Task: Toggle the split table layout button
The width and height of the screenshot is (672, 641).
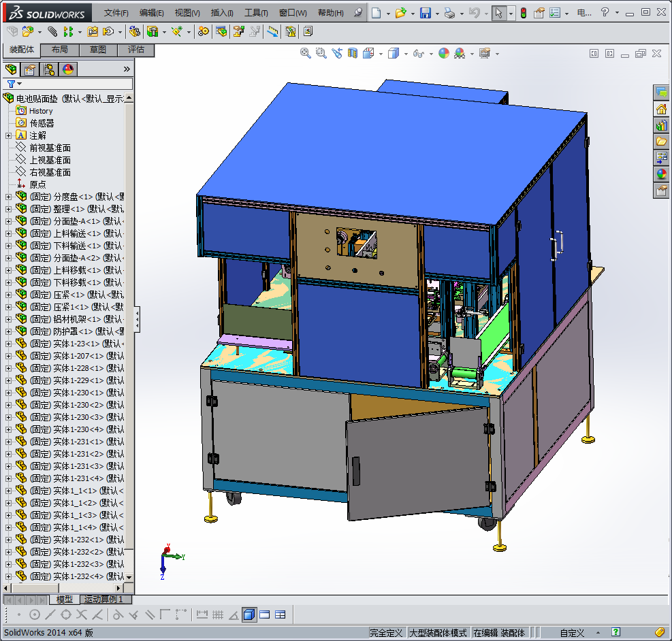Action: pos(281,615)
